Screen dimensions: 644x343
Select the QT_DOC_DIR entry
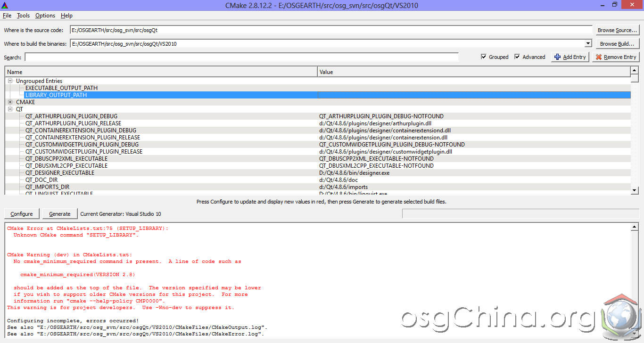[x=41, y=180]
